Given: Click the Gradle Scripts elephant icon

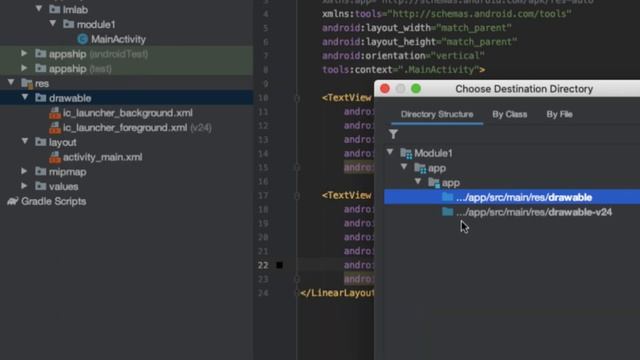Looking at the screenshot, I should coord(13,201).
